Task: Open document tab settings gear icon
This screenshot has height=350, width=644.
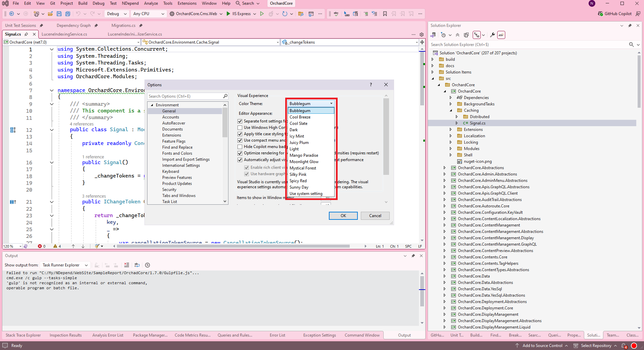Action: [422, 34]
